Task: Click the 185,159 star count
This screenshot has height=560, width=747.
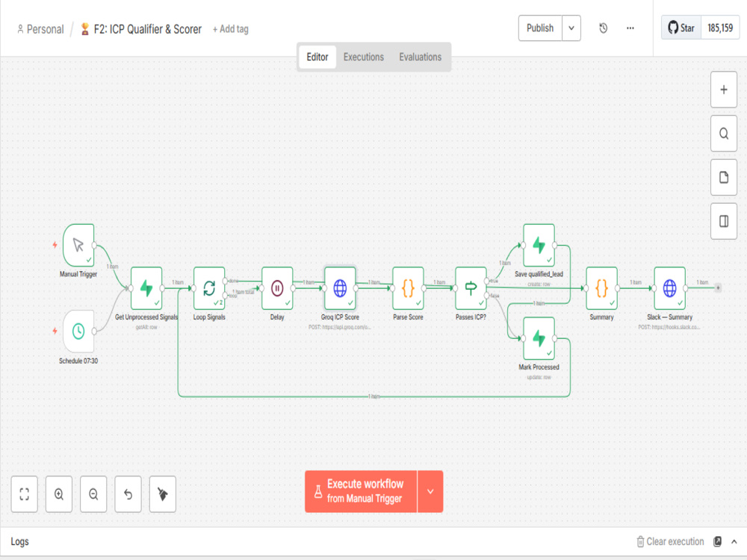Action: point(720,28)
